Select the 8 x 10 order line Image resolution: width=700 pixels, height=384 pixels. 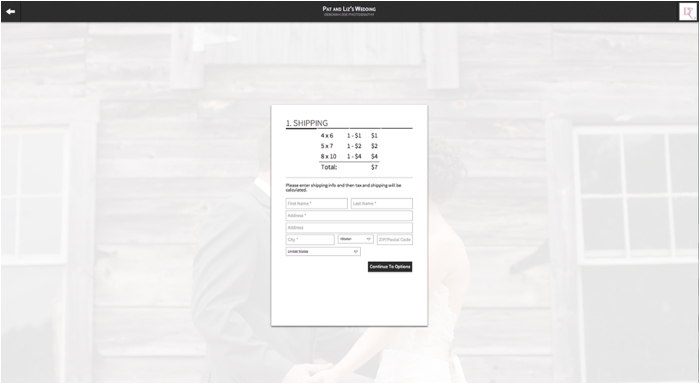click(x=349, y=157)
